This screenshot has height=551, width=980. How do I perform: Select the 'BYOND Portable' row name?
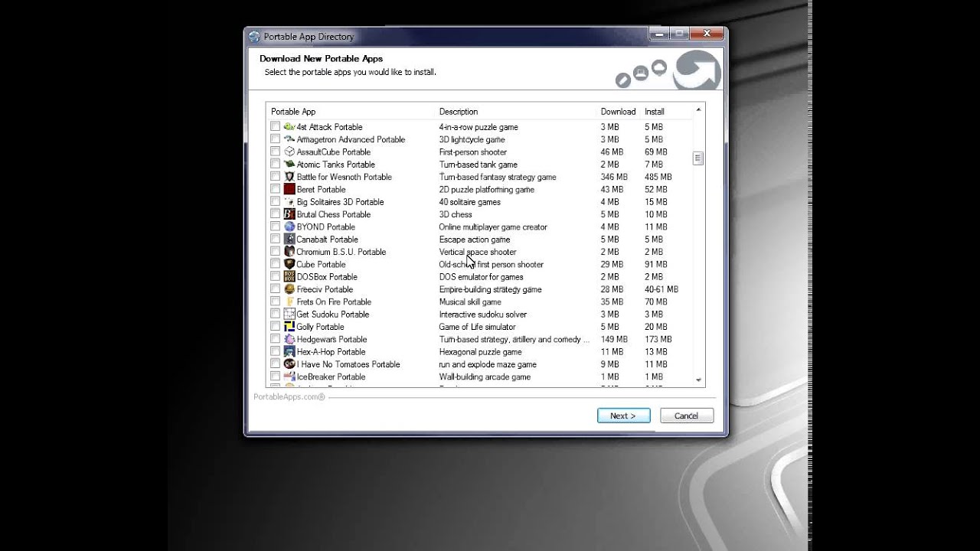(x=325, y=227)
